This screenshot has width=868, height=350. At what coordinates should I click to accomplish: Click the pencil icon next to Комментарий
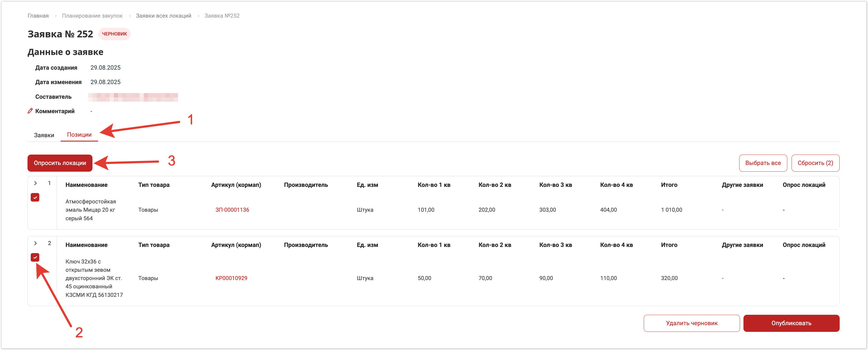pos(30,111)
